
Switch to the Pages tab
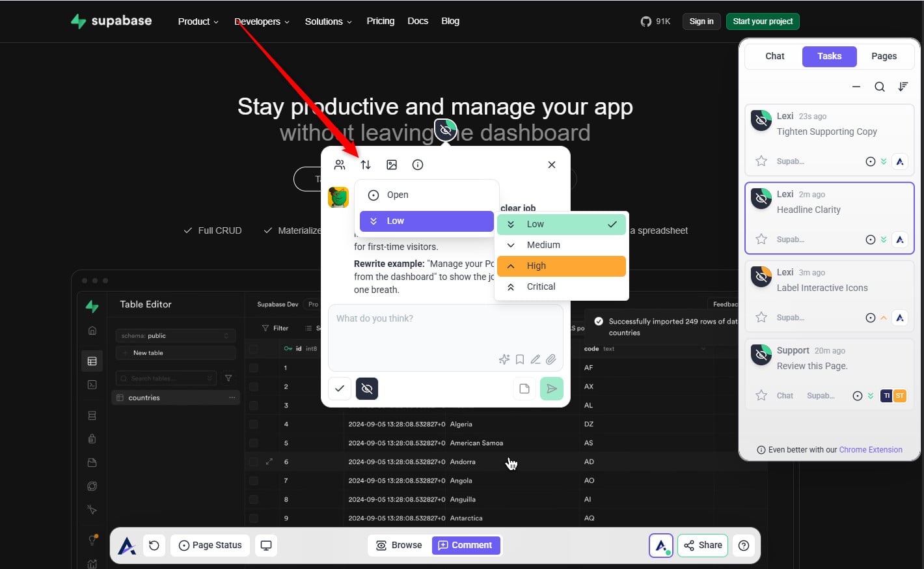884,56
